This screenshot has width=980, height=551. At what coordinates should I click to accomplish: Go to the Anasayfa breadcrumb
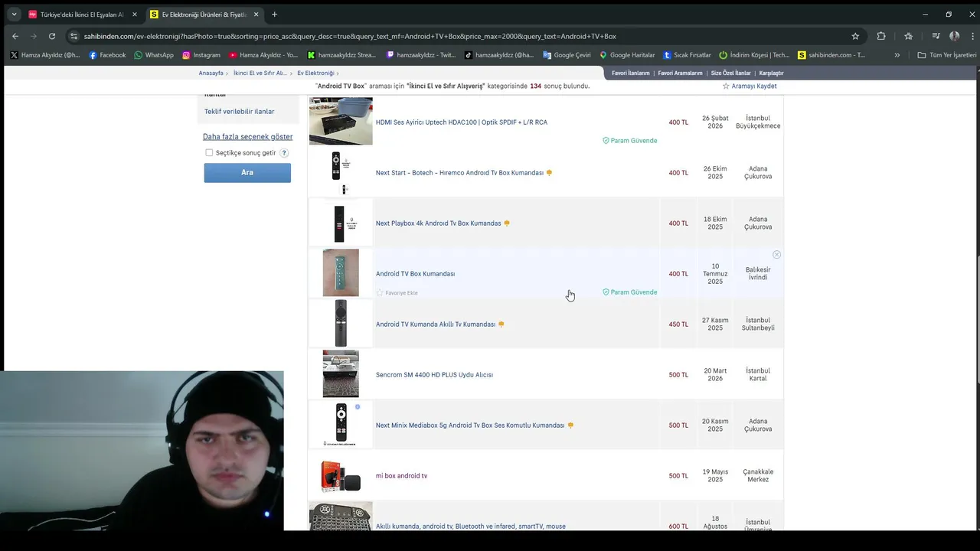211,73
